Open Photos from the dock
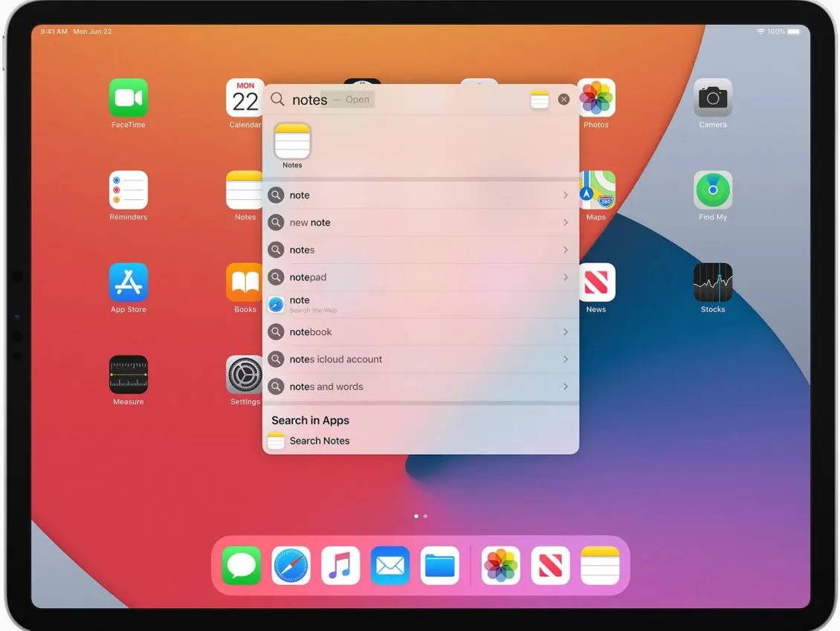Viewport: 840px width, 631px height. click(500, 565)
